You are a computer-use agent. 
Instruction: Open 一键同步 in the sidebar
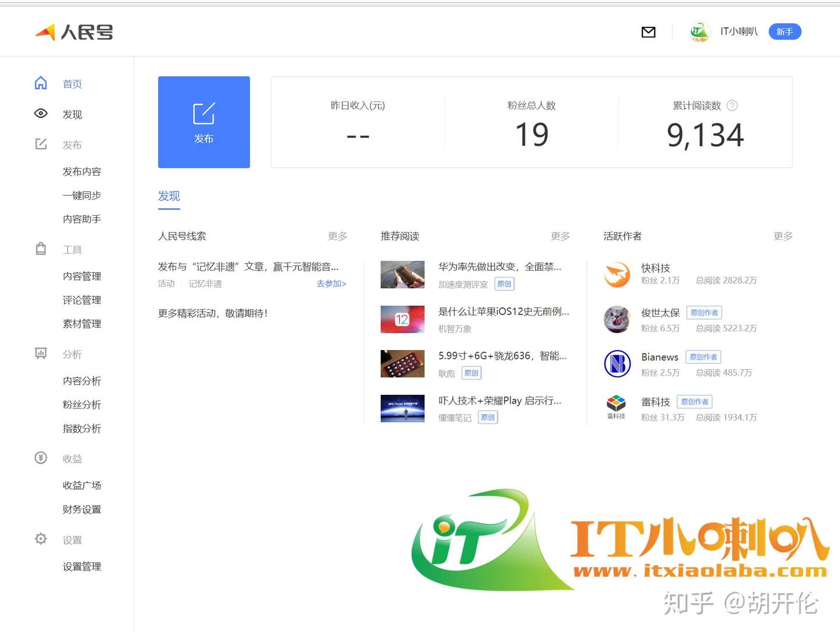coord(82,195)
